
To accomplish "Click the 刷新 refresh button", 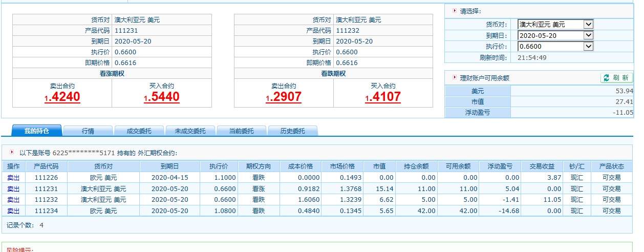I will pos(616,78).
